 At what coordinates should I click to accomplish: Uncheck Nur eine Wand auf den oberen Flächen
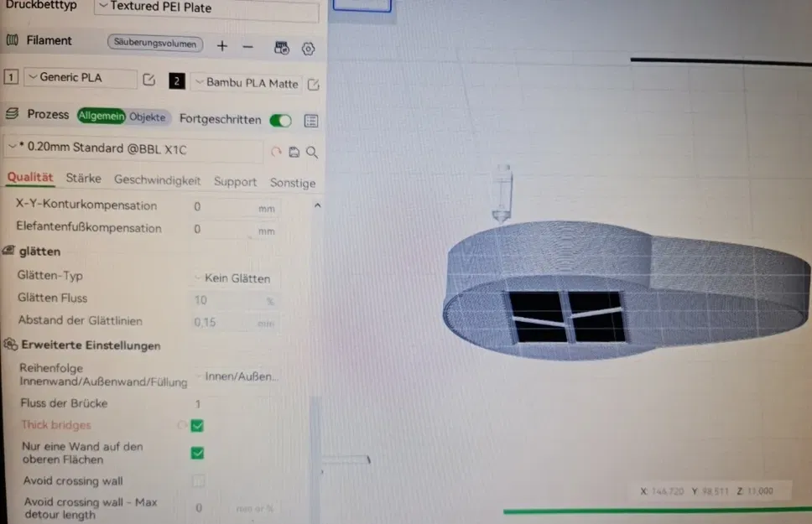[x=197, y=453]
